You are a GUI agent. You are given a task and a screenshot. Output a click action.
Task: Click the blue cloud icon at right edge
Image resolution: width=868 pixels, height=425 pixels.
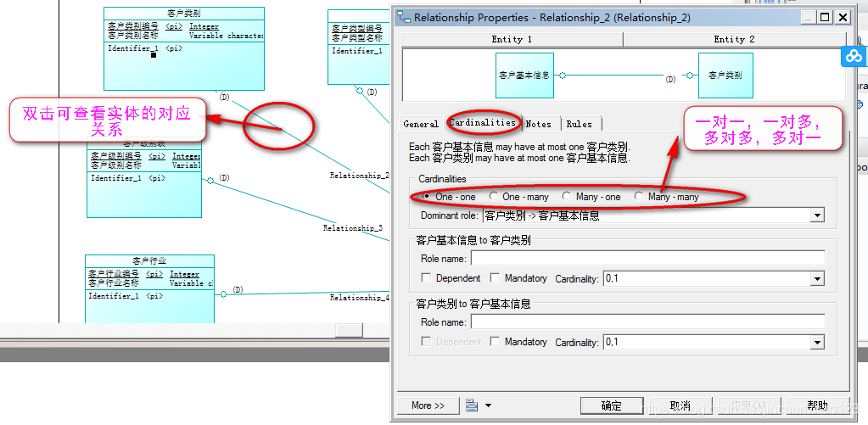pyautogui.click(x=854, y=56)
